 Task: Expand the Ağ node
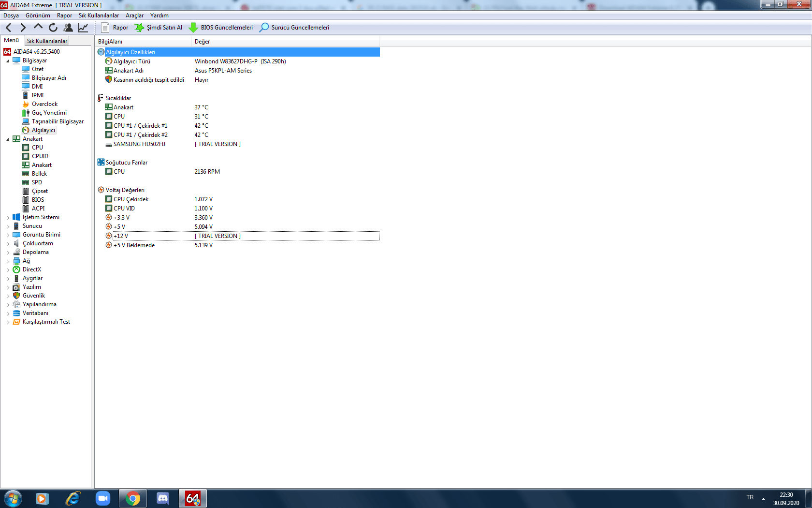click(x=8, y=261)
